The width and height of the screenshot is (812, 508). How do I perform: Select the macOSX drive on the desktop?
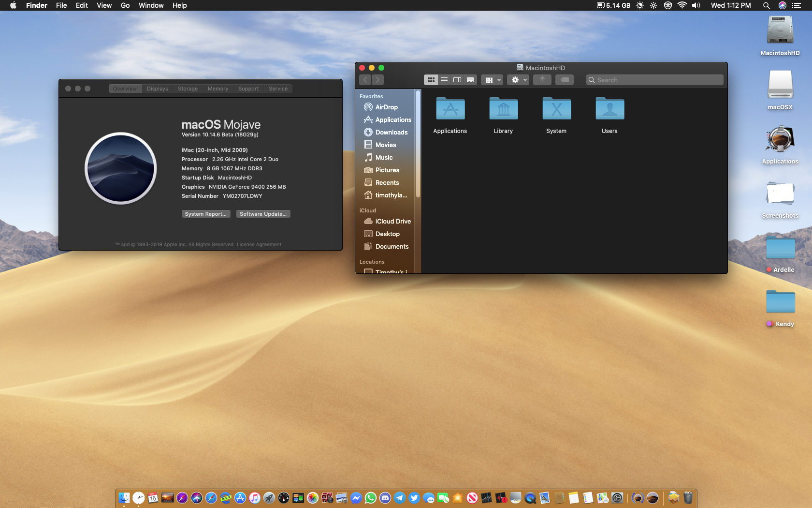click(x=780, y=90)
